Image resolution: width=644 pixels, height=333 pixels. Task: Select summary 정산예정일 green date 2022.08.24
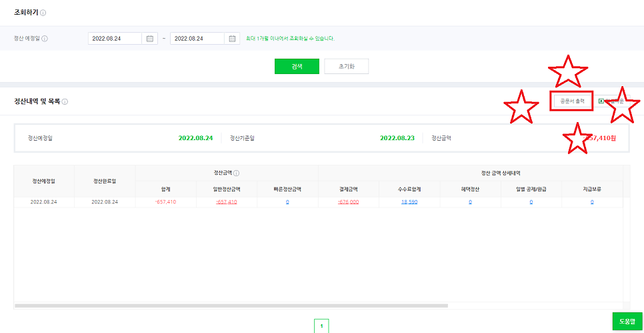pyautogui.click(x=195, y=138)
